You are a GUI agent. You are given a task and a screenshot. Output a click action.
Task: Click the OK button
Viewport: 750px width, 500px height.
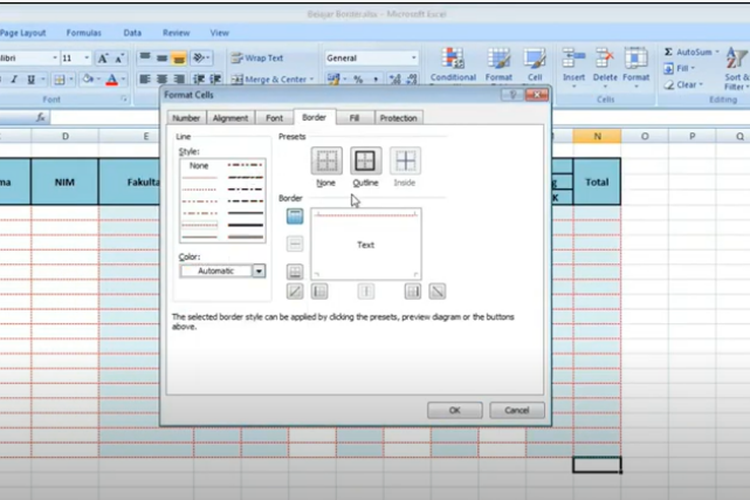tap(454, 410)
